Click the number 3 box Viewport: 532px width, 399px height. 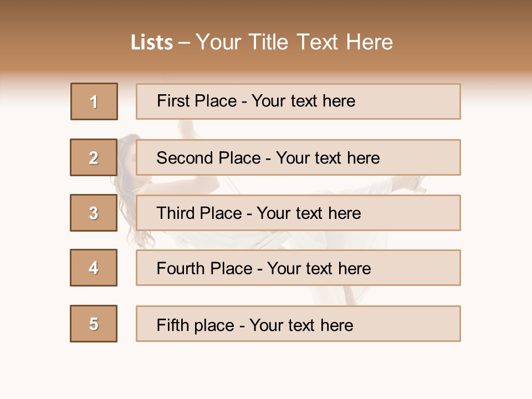pyautogui.click(x=94, y=213)
